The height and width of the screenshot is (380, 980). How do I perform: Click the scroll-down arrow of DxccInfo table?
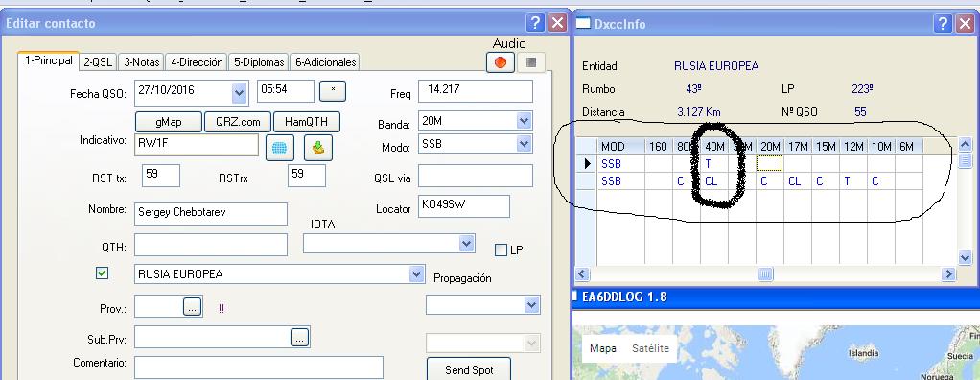[965, 257]
